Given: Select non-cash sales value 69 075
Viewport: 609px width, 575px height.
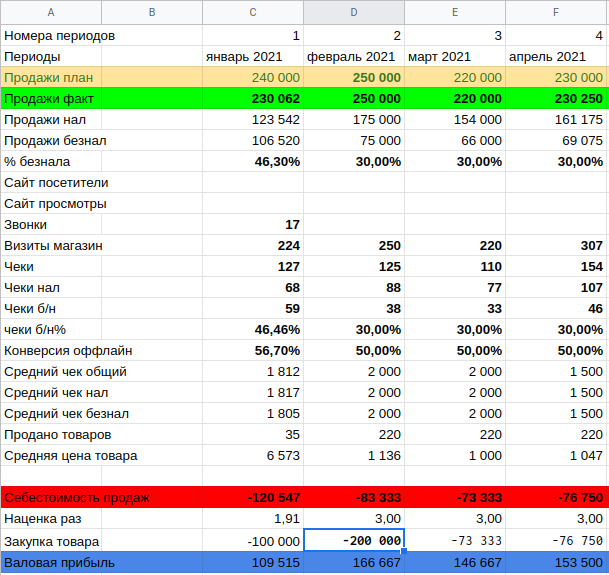Looking at the screenshot, I should 557,140.
